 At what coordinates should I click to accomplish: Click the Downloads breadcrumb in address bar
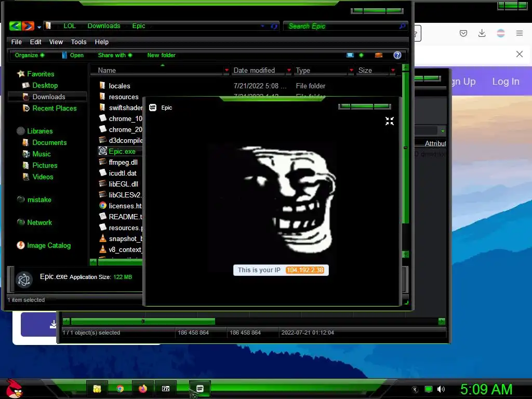pos(104,26)
